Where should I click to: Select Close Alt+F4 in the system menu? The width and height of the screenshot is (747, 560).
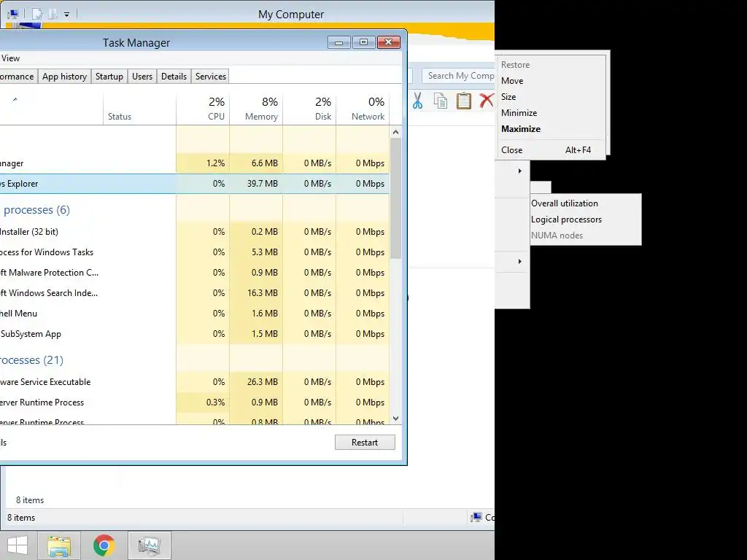(x=551, y=150)
